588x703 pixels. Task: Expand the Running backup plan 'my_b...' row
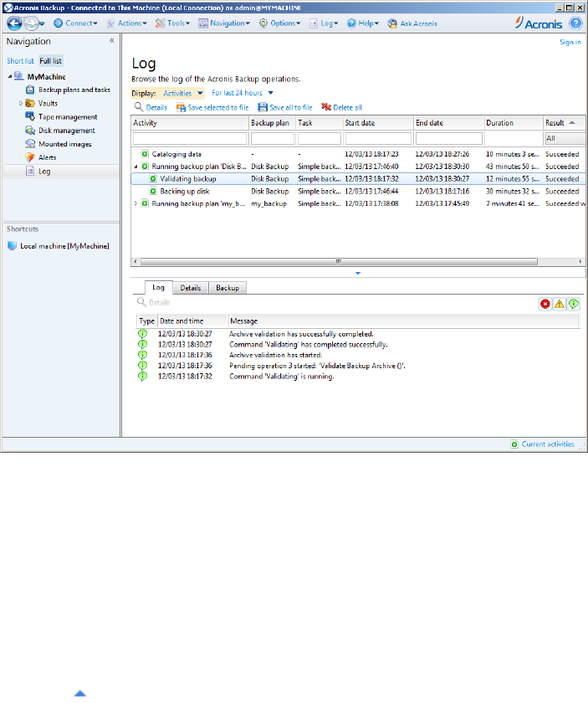click(135, 203)
